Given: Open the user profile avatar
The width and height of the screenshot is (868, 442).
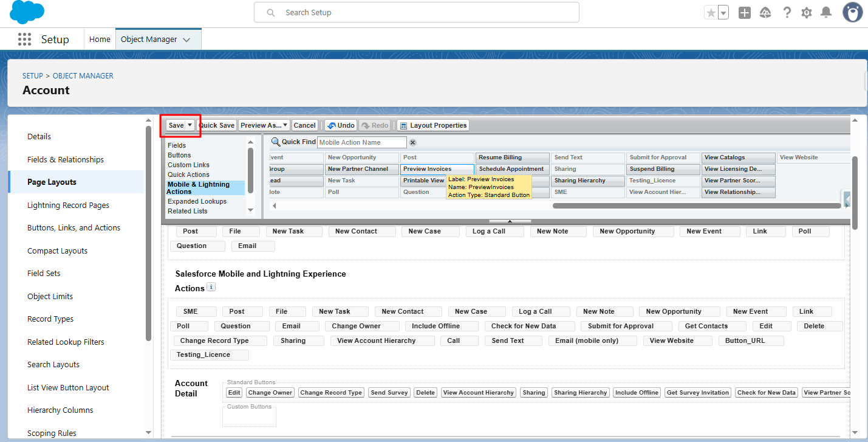Looking at the screenshot, I should coord(853,12).
